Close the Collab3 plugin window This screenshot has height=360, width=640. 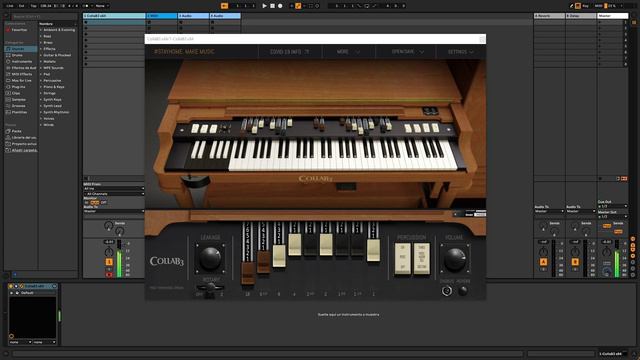pos(482,39)
